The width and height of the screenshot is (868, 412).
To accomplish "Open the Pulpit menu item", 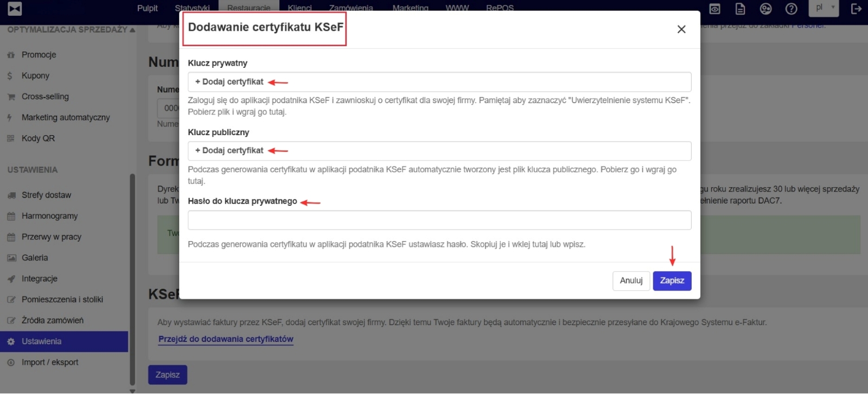I will (147, 8).
